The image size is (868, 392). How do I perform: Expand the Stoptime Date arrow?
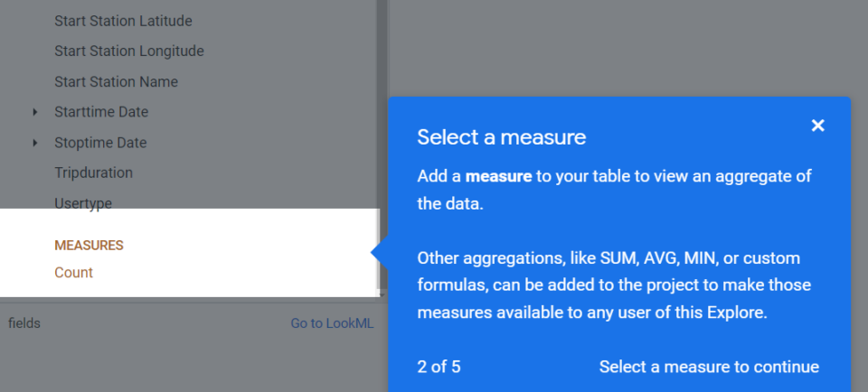pyautogui.click(x=35, y=143)
